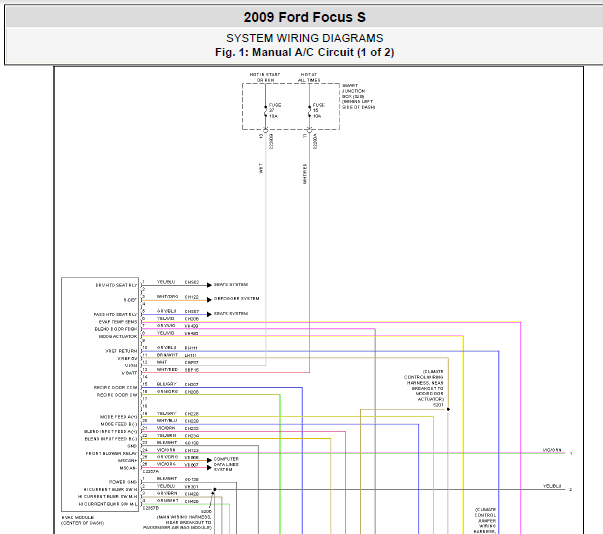Click the fuse symbol under 'HOT IN START'

265,111
